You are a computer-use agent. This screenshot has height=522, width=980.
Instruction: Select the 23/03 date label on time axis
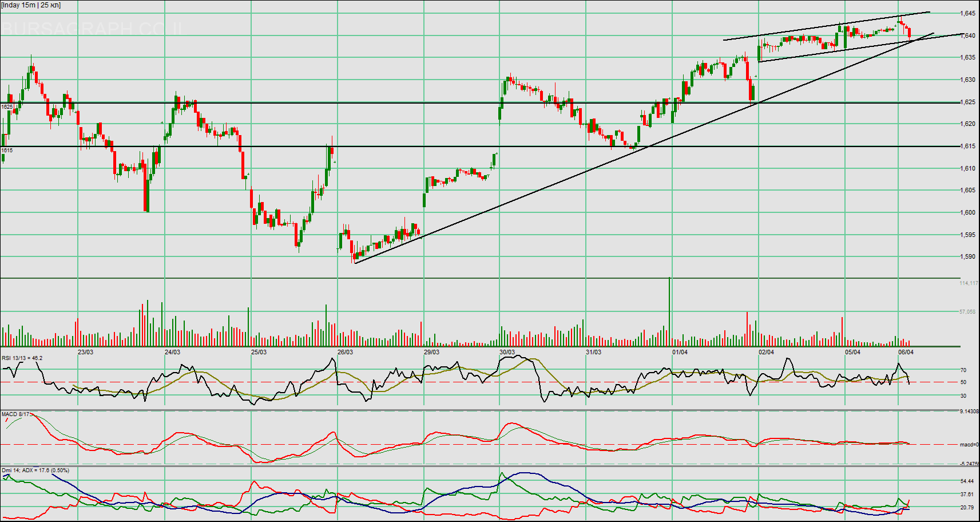click(86, 352)
